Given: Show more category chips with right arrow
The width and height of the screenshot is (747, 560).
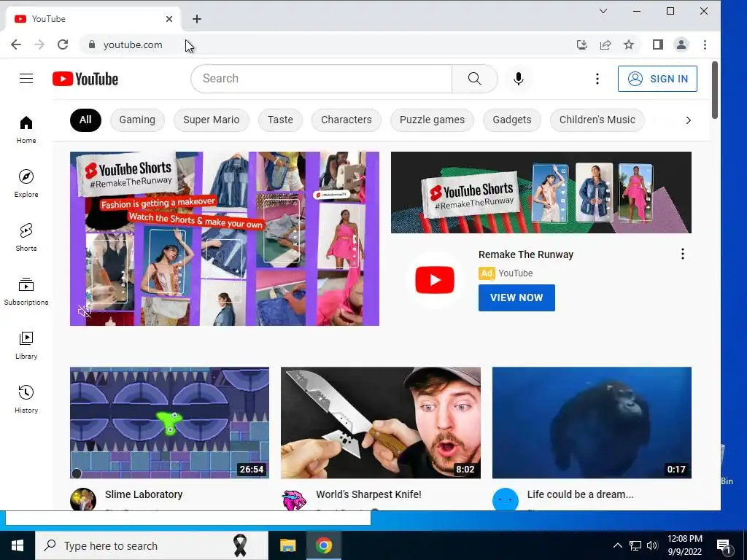Looking at the screenshot, I should pos(688,120).
